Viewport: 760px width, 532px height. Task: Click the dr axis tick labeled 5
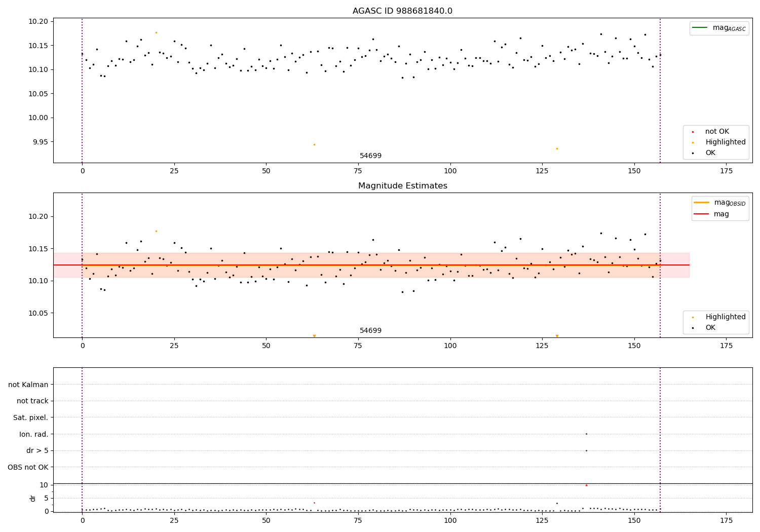(x=47, y=498)
